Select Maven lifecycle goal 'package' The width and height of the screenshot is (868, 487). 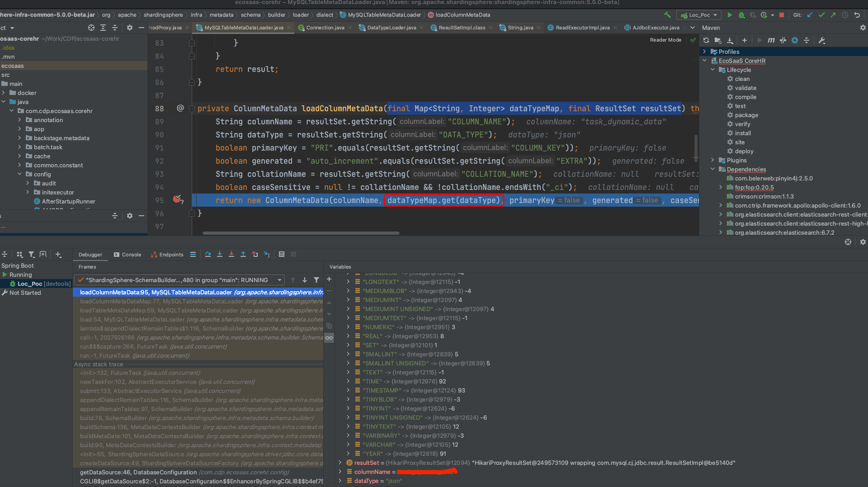pyautogui.click(x=746, y=115)
